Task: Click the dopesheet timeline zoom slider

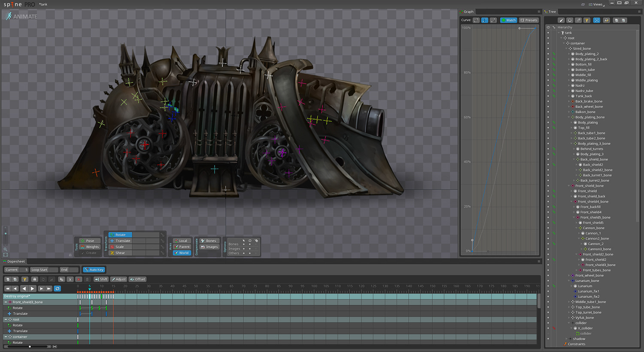Action: [30, 346]
